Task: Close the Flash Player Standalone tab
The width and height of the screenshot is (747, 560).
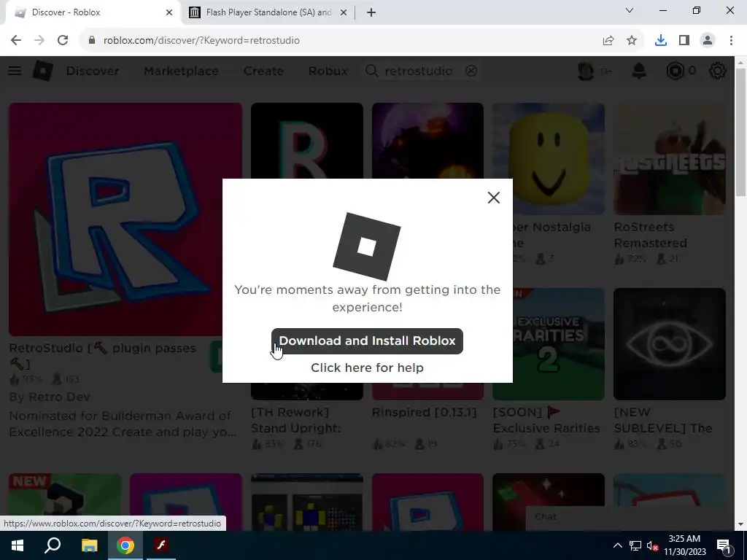Action: point(343,12)
